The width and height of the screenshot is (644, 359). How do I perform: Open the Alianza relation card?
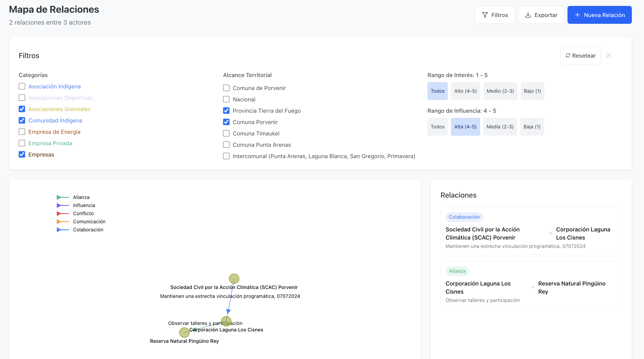tap(529, 285)
